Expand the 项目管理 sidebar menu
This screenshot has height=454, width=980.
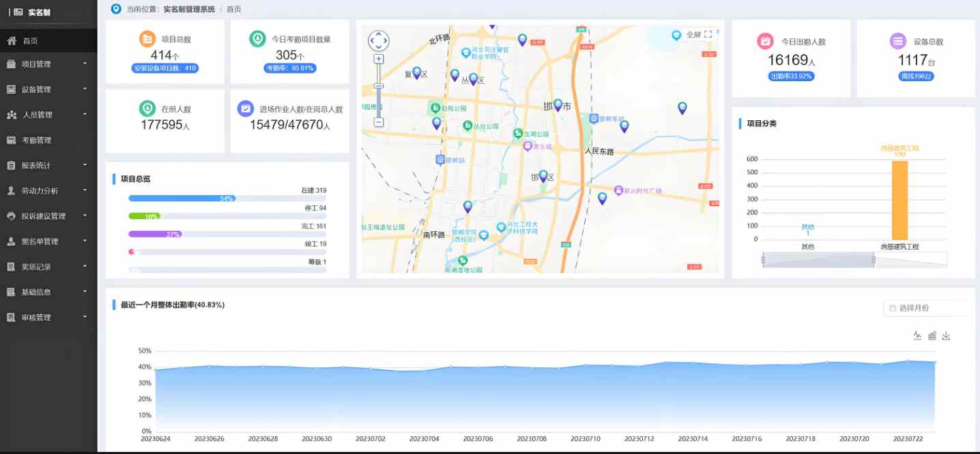point(48,64)
